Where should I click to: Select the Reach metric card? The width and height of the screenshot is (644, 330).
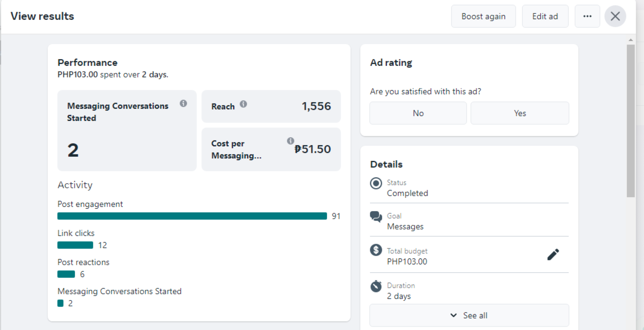(x=271, y=106)
